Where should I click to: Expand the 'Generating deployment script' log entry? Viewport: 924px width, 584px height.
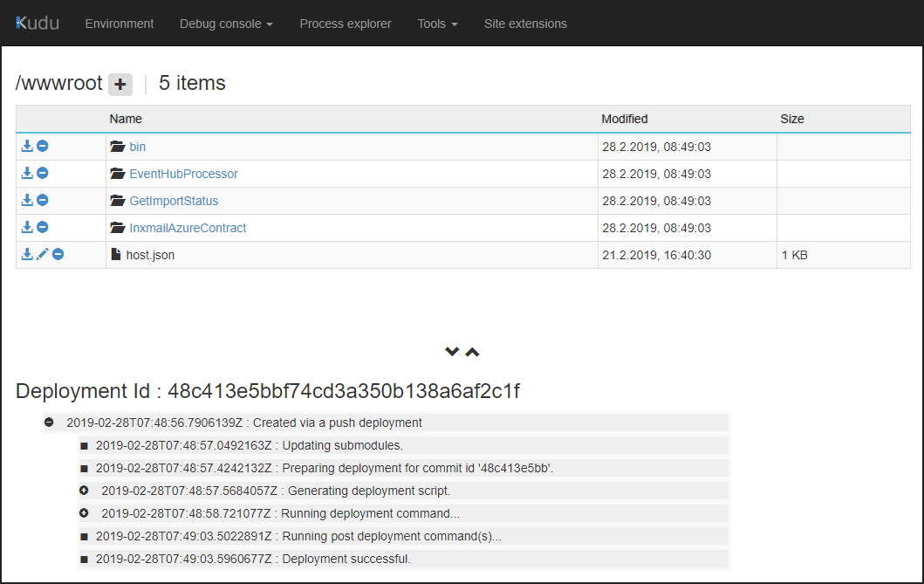point(84,491)
